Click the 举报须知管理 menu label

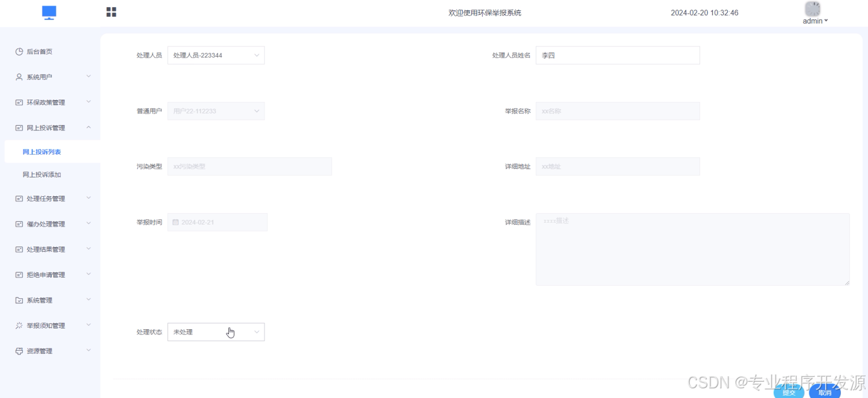click(46, 326)
